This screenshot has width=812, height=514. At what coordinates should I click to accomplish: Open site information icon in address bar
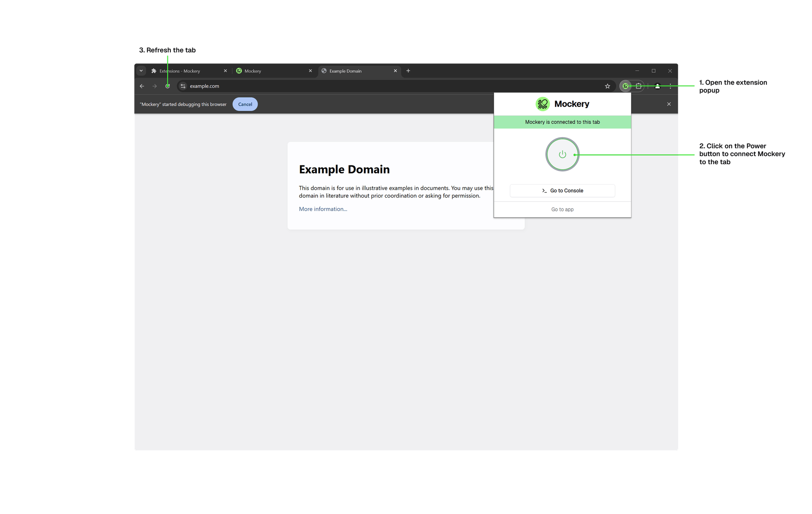183,86
